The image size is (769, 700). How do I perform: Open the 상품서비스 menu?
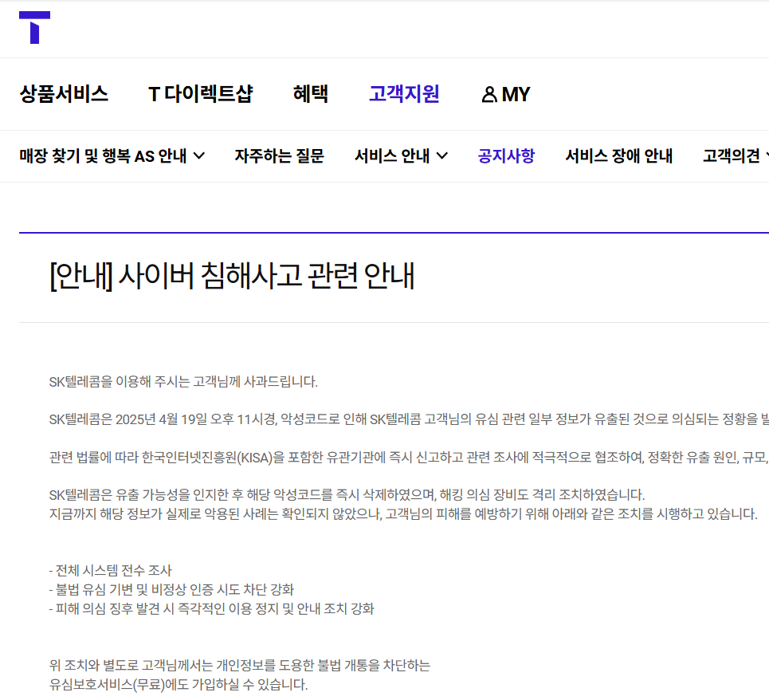pos(64,94)
